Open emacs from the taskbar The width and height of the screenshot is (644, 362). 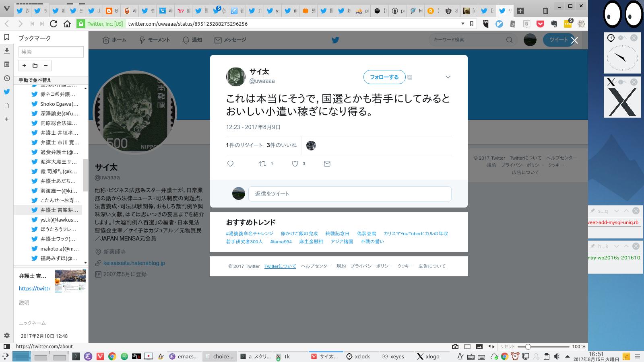[184, 356]
